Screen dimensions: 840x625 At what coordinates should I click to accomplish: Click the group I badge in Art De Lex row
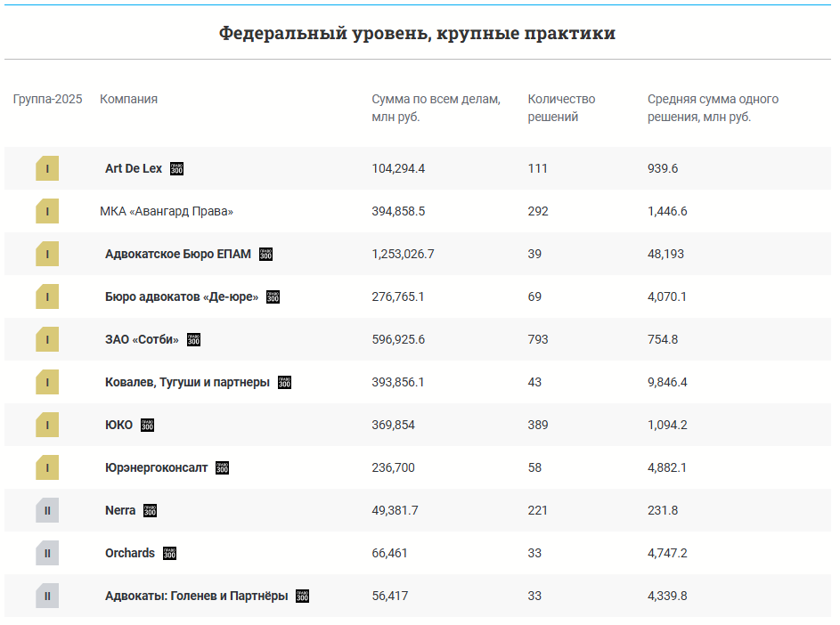coord(47,168)
